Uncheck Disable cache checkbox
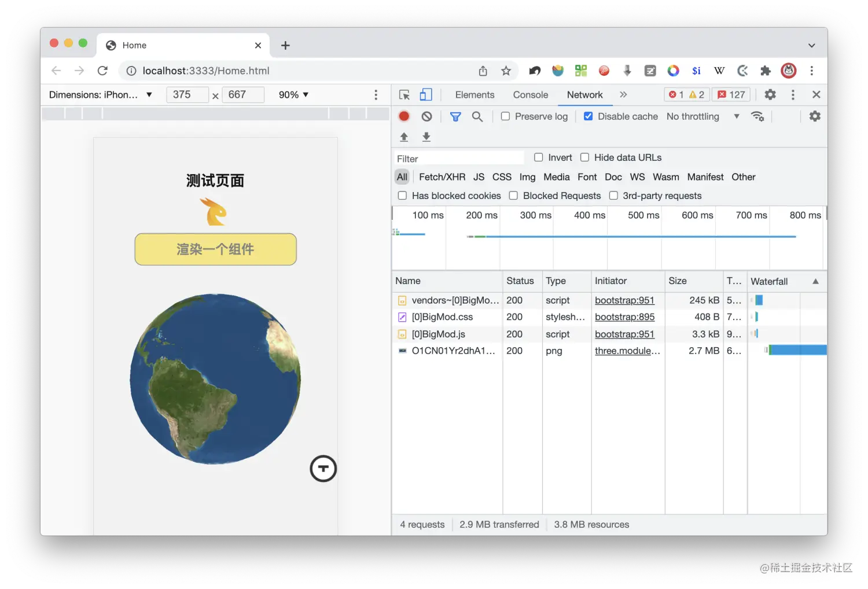This screenshot has width=868, height=589. click(x=588, y=116)
